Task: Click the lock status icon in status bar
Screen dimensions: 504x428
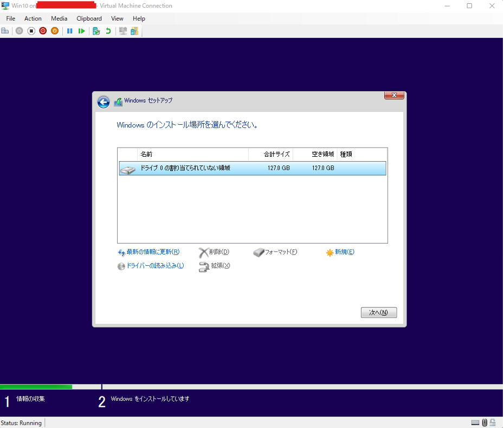Action: [x=493, y=423]
